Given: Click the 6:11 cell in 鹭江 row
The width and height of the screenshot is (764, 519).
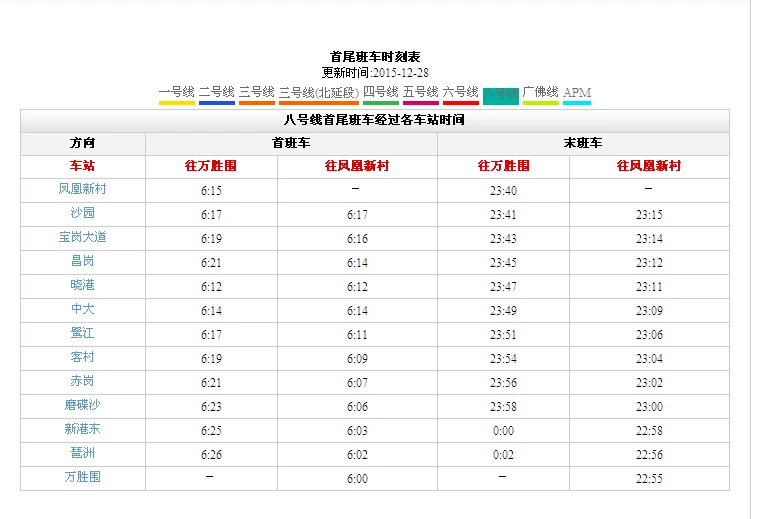Looking at the screenshot, I should pyautogui.click(x=357, y=335).
